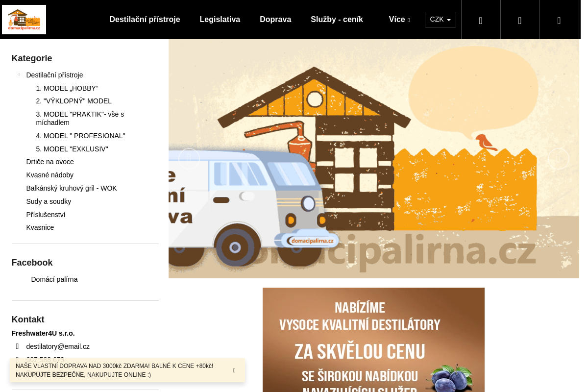Click the destilatory@email.cz email link
Screen dimensions: 588x392
[x=58, y=346]
